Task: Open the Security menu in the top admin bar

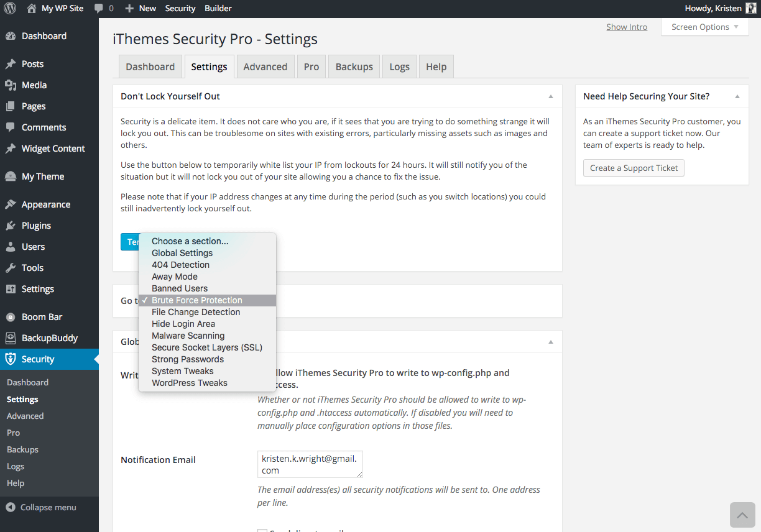Action: click(180, 9)
